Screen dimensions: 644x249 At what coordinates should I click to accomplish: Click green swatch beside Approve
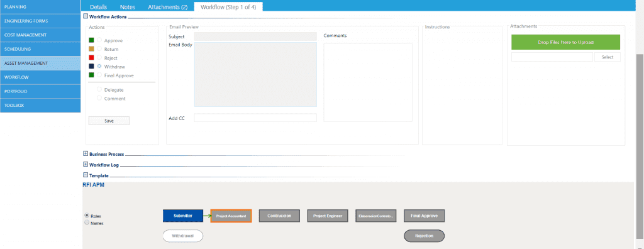click(x=92, y=40)
